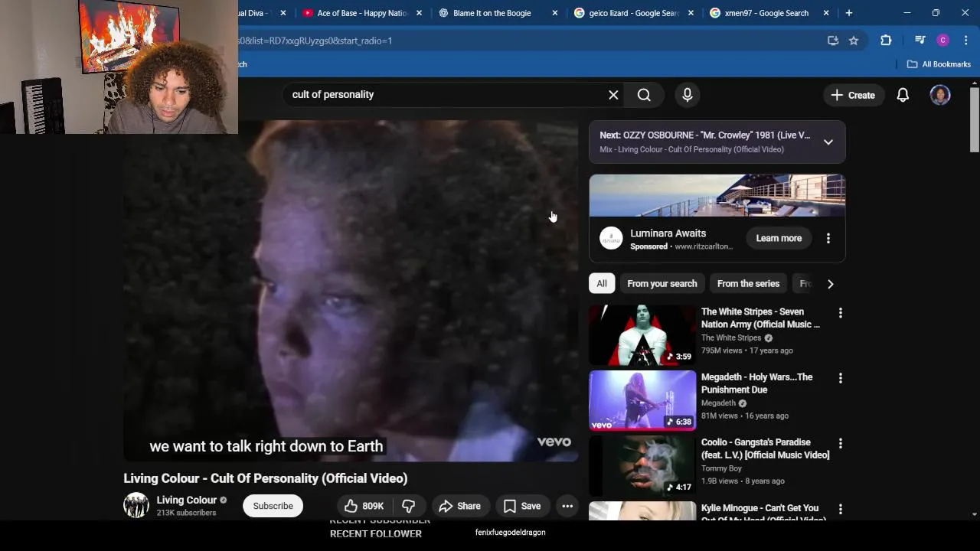The image size is (980, 551).
Task: Open Coolio Gangsta's Paradise thumbnail
Action: click(642, 466)
